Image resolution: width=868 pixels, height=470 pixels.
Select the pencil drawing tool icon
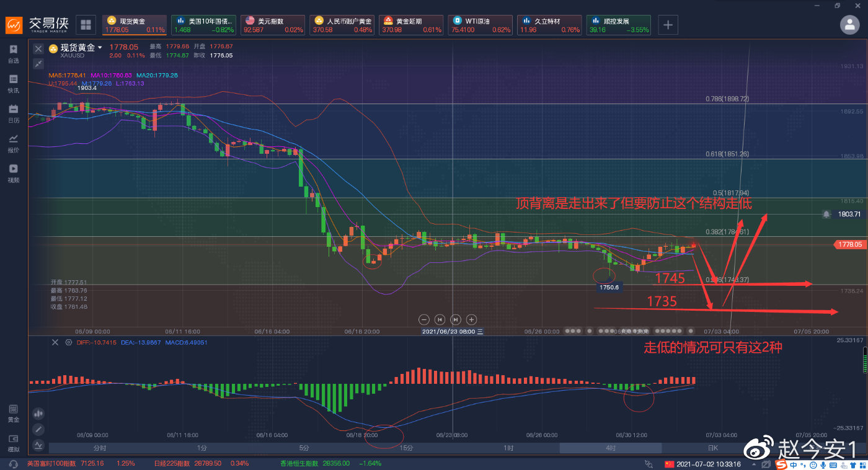[x=38, y=429]
